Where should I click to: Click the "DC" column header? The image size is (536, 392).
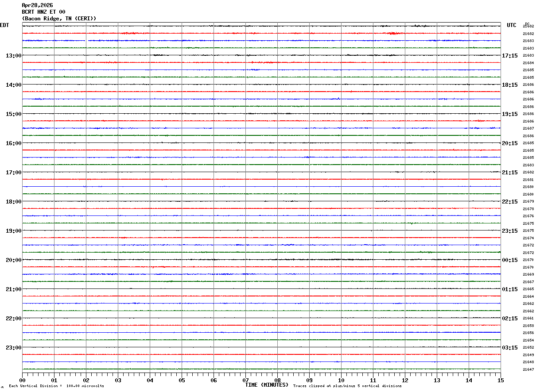[x=527, y=24]
